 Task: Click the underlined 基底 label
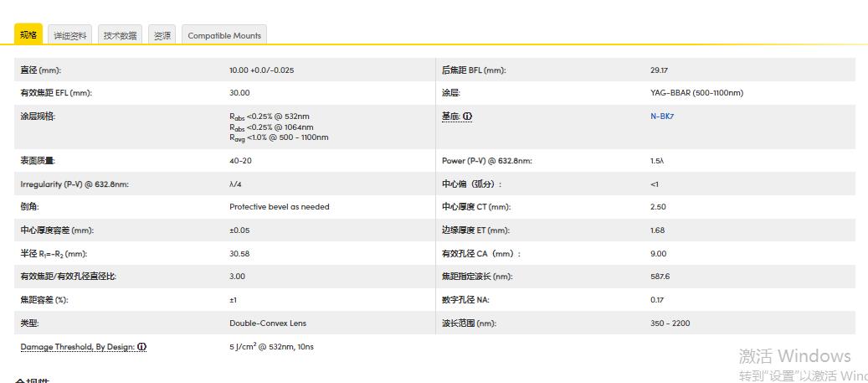(x=451, y=116)
